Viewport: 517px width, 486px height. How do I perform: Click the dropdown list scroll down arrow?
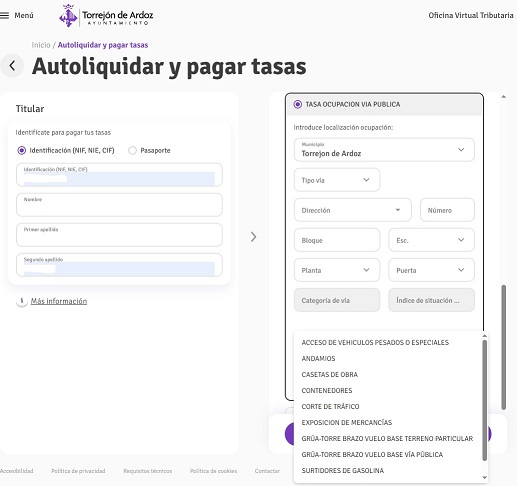click(x=485, y=478)
